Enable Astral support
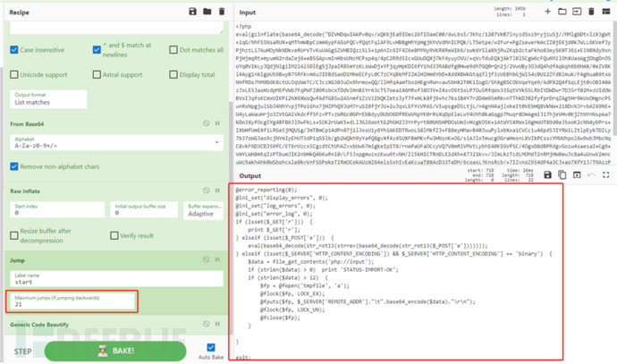The width and height of the screenshot is (617, 364). tap(97, 74)
